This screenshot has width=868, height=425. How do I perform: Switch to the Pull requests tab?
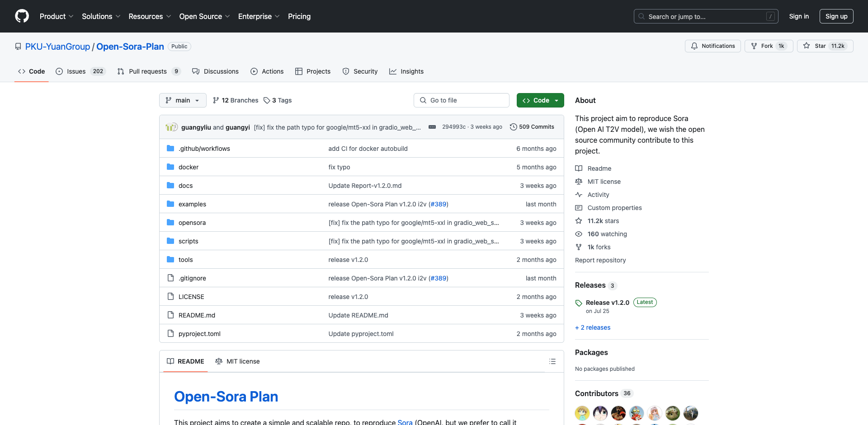click(x=149, y=71)
